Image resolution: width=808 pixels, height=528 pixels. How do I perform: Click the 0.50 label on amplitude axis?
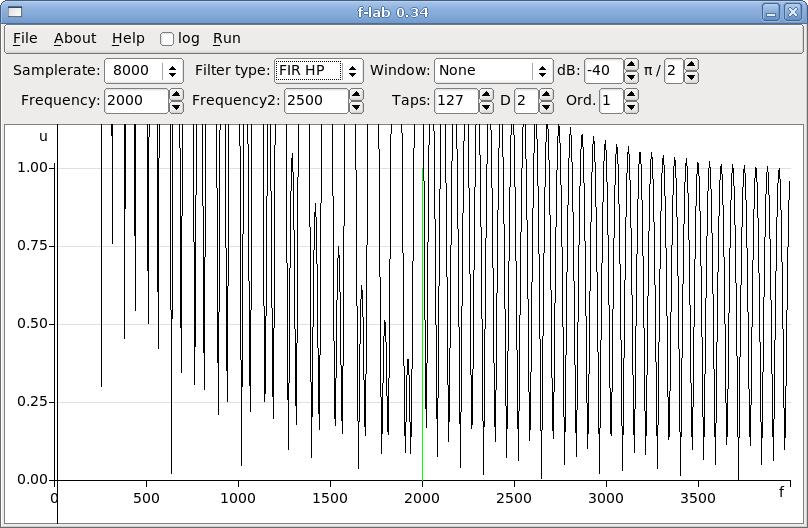pos(32,323)
